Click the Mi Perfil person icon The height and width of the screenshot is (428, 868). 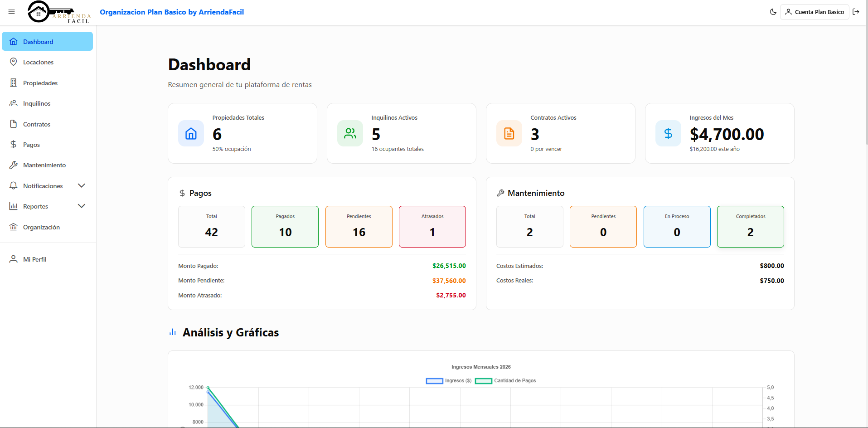point(14,259)
